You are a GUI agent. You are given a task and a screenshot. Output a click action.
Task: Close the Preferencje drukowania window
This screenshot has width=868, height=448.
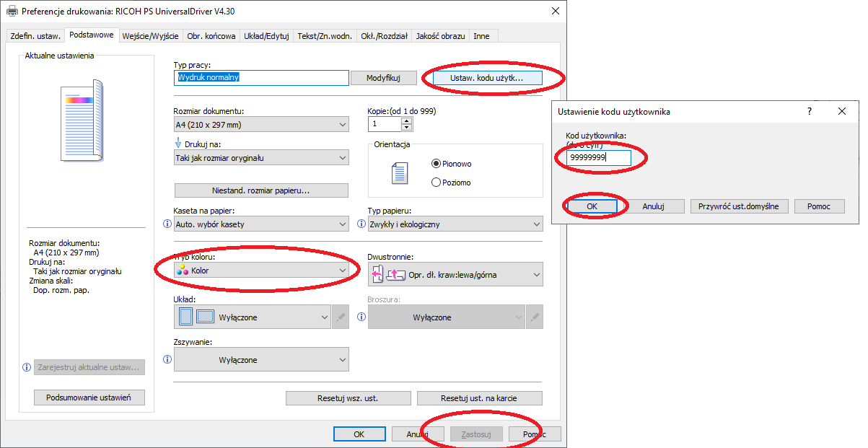tap(555, 11)
